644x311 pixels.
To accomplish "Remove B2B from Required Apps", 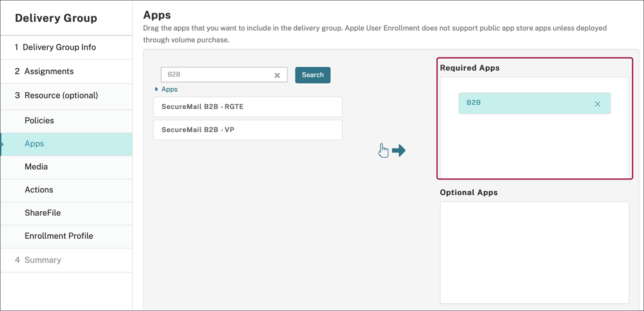I will [x=597, y=104].
